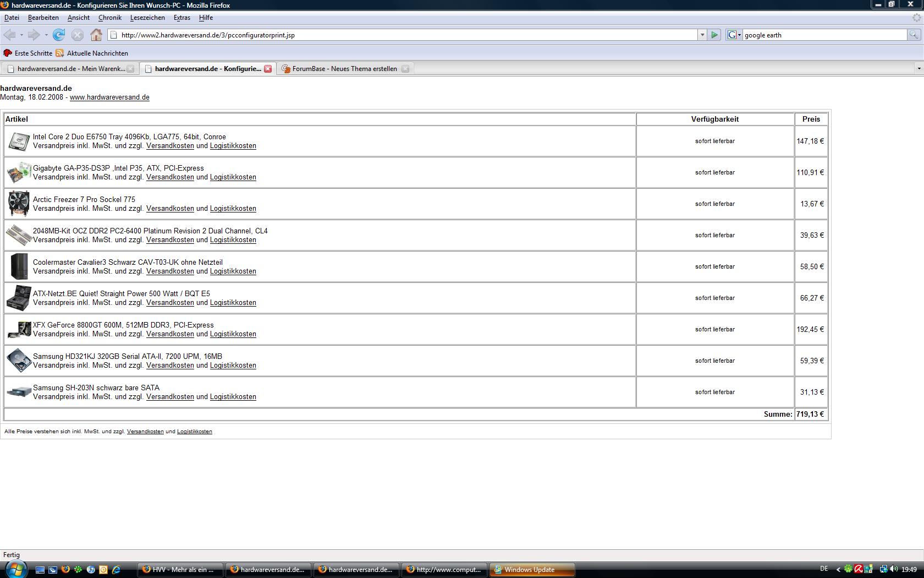Click the XFX GeForce 8800GT thumbnail
The height and width of the screenshot is (578, 924).
point(19,330)
